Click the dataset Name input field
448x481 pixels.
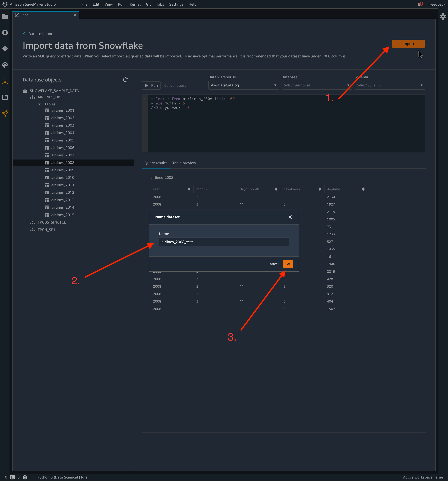tap(224, 242)
